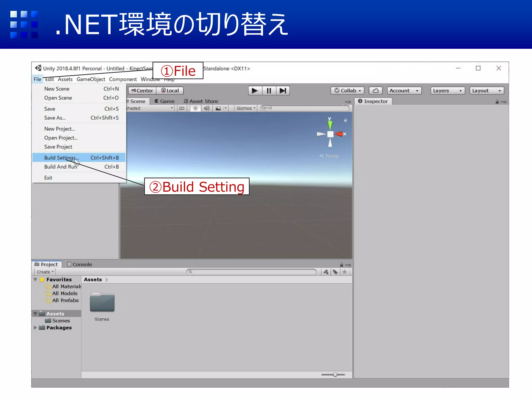Open Scene panel options menu icon

[x=348, y=102]
